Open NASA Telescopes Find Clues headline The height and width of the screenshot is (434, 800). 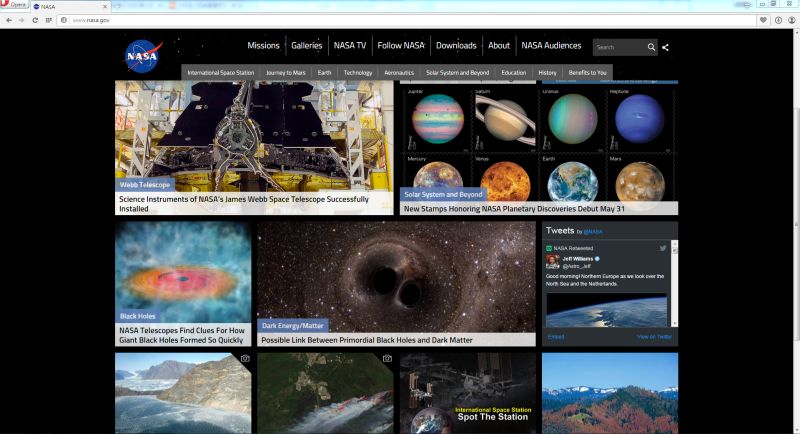(182, 335)
